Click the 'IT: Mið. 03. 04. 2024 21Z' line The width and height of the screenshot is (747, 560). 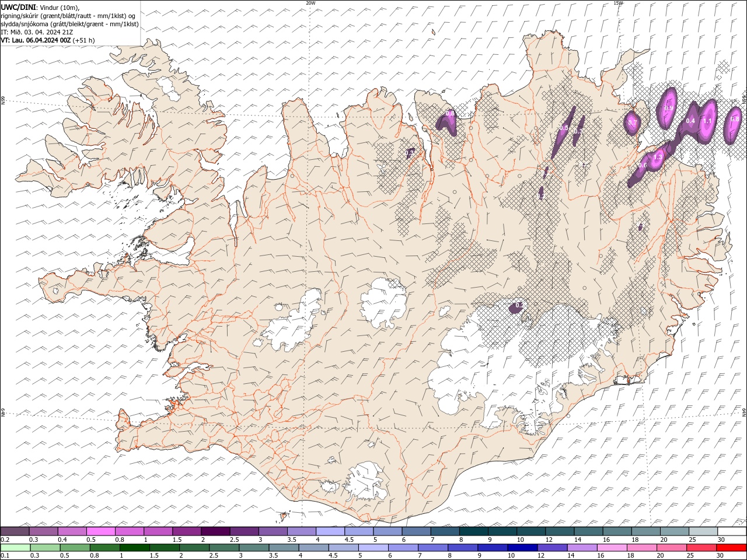tap(37, 32)
